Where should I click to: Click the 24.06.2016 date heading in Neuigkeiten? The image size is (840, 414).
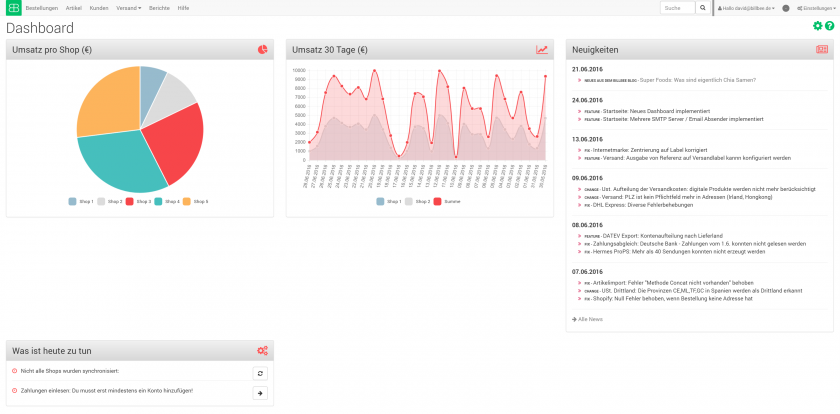coord(588,100)
